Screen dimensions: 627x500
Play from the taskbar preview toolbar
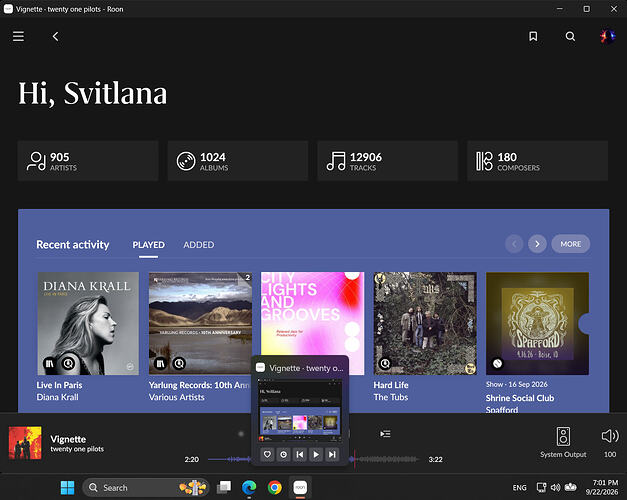[x=316, y=454]
